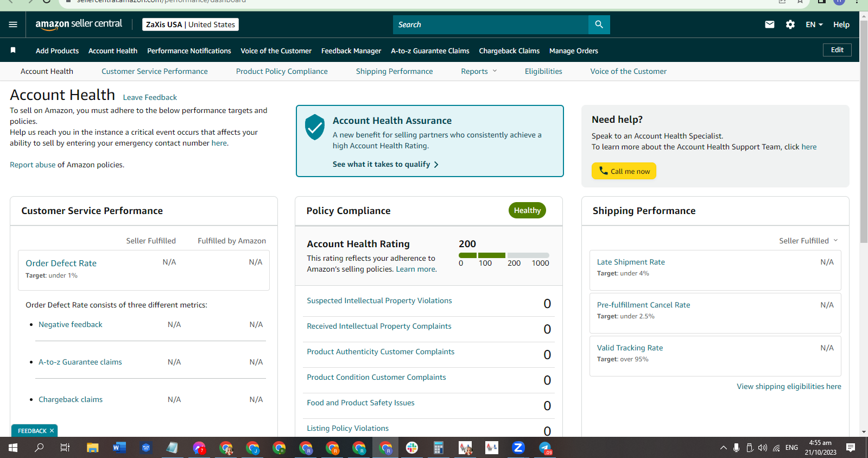The image size is (868, 458).
Task: Open File Explorer from the taskbar
Action: (92, 448)
